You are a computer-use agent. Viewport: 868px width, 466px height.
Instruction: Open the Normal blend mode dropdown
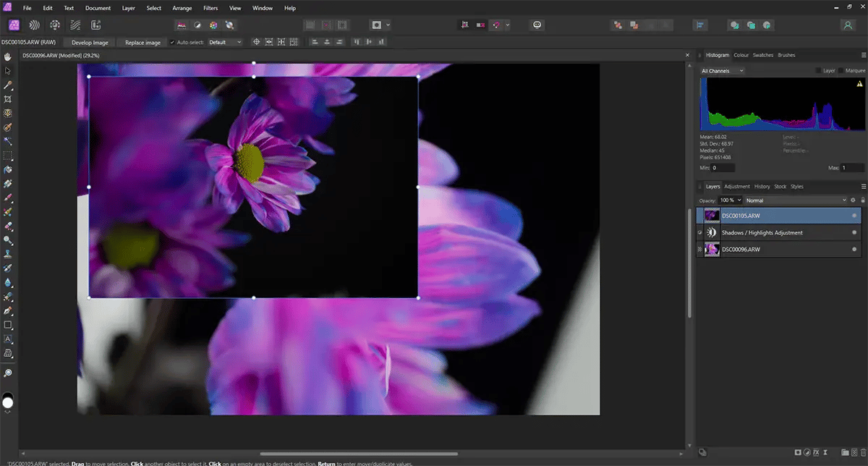[796, 200]
